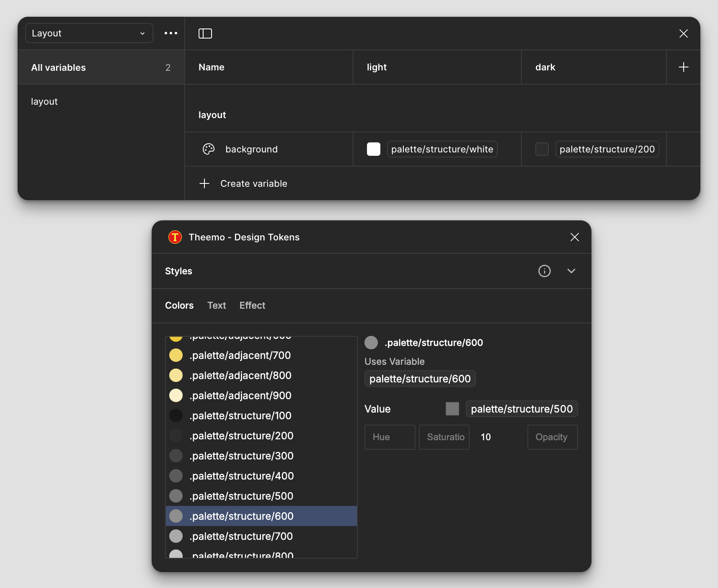
Task: Select .palette/adjacent/900 from the colors list
Action: [x=240, y=395]
